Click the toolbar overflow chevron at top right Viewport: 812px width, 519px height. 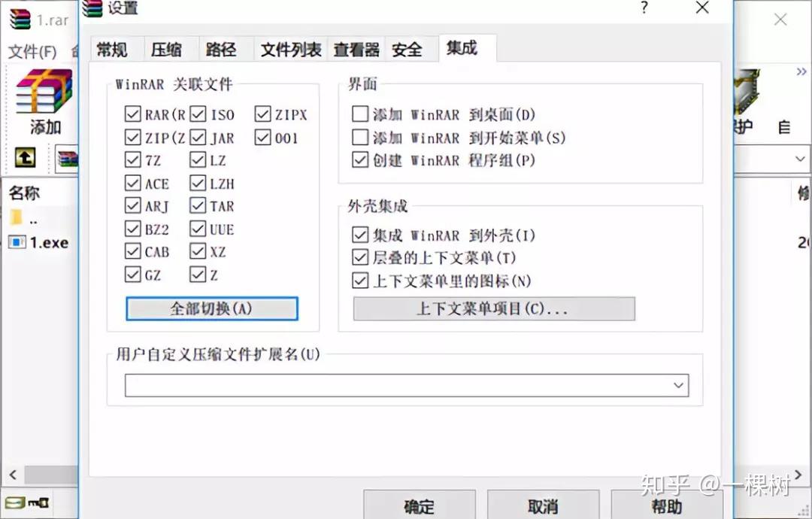click(x=801, y=71)
